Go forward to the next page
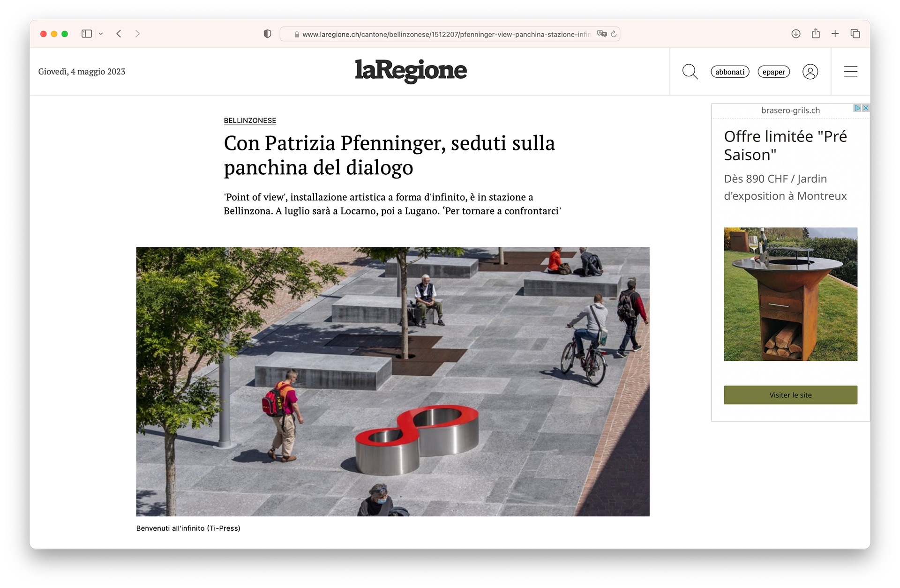The width and height of the screenshot is (900, 588). click(x=137, y=34)
